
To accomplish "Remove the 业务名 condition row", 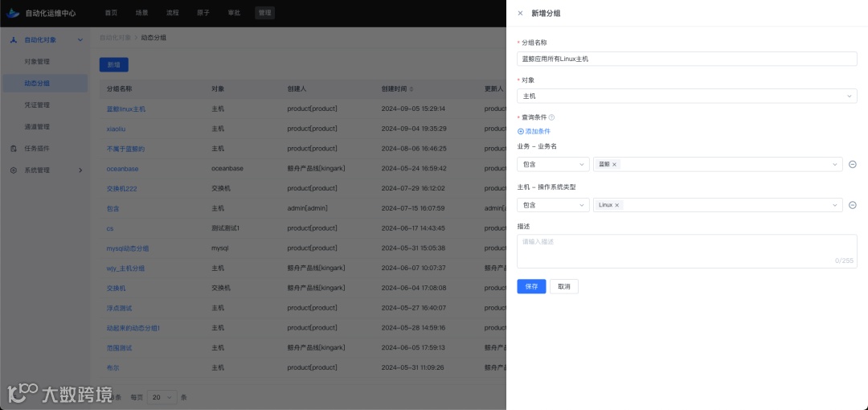I will pos(853,165).
